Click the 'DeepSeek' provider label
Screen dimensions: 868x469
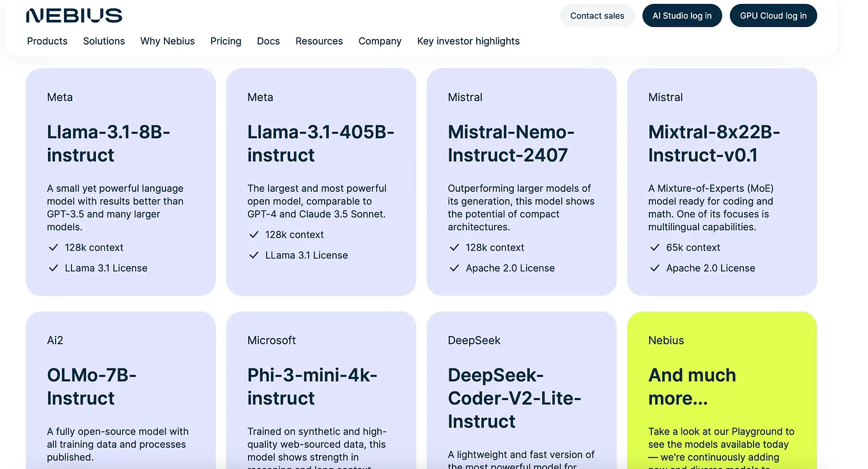point(474,340)
